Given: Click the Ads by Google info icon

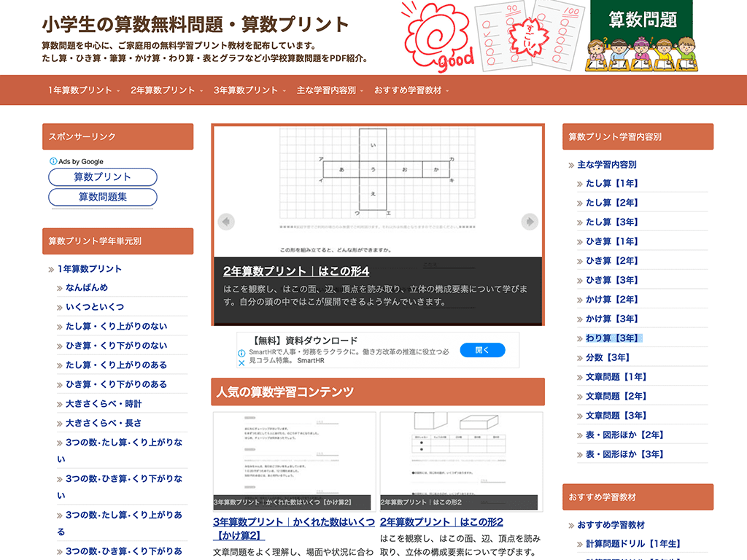Looking at the screenshot, I should click(x=53, y=161).
